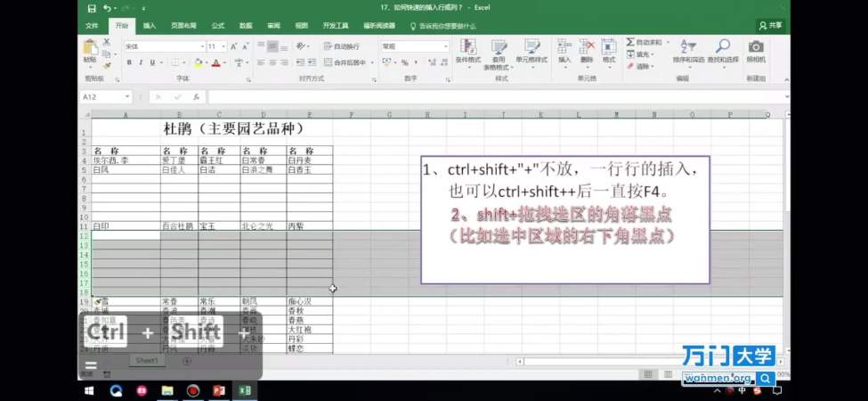Click the Save icon in quick access toolbar

(x=92, y=8)
